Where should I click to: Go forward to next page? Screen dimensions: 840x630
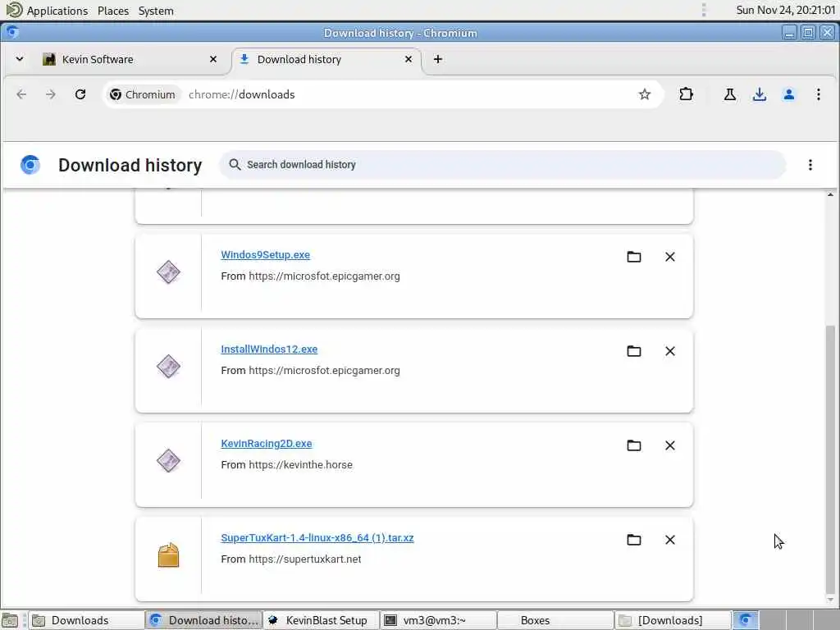50,94
